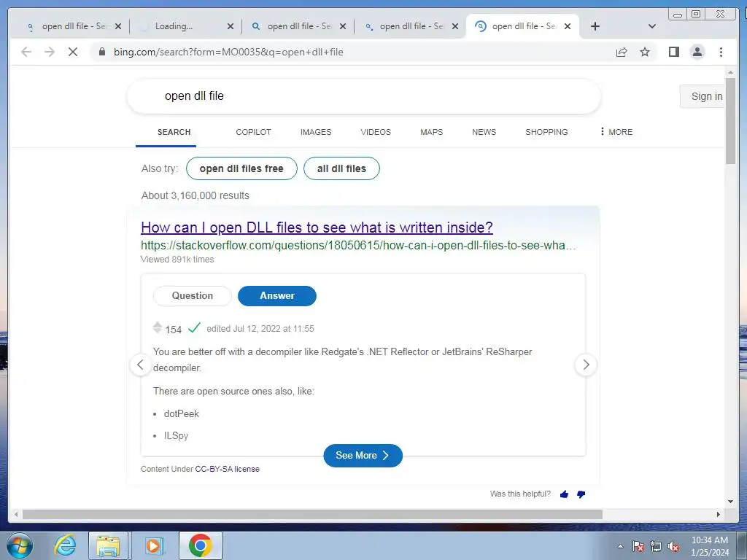The height and width of the screenshot is (560, 747).
Task: Open the Windows Start menu
Action: click(20, 545)
